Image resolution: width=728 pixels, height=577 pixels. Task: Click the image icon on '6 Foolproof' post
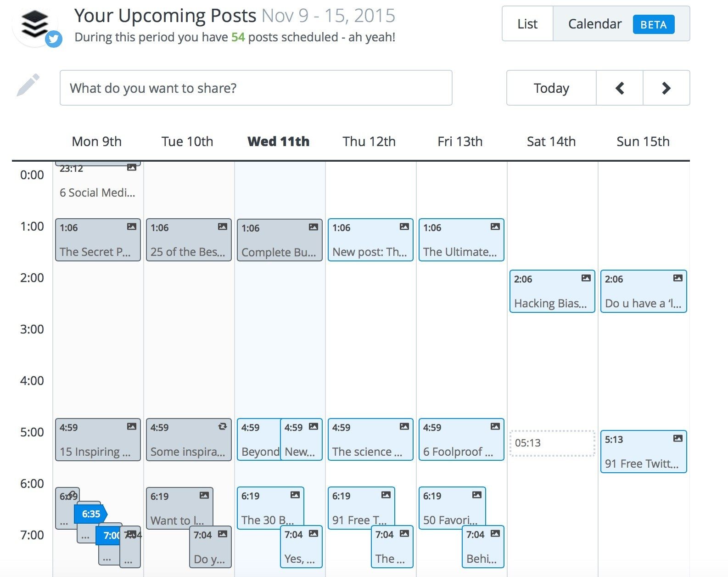click(x=496, y=426)
